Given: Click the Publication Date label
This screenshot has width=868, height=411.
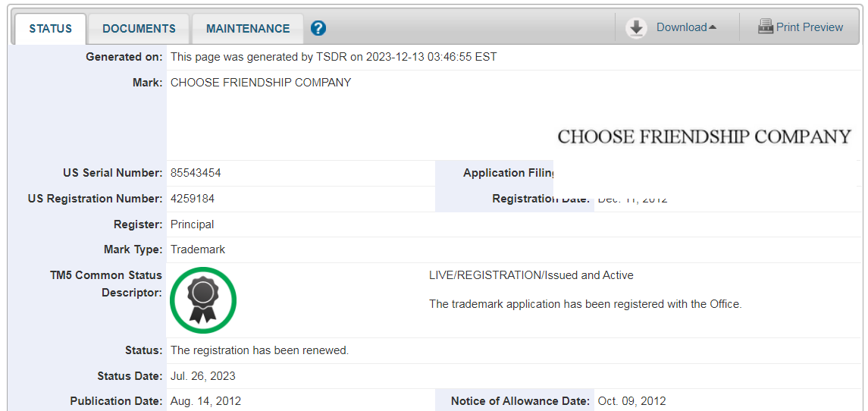Looking at the screenshot, I should point(117,401).
